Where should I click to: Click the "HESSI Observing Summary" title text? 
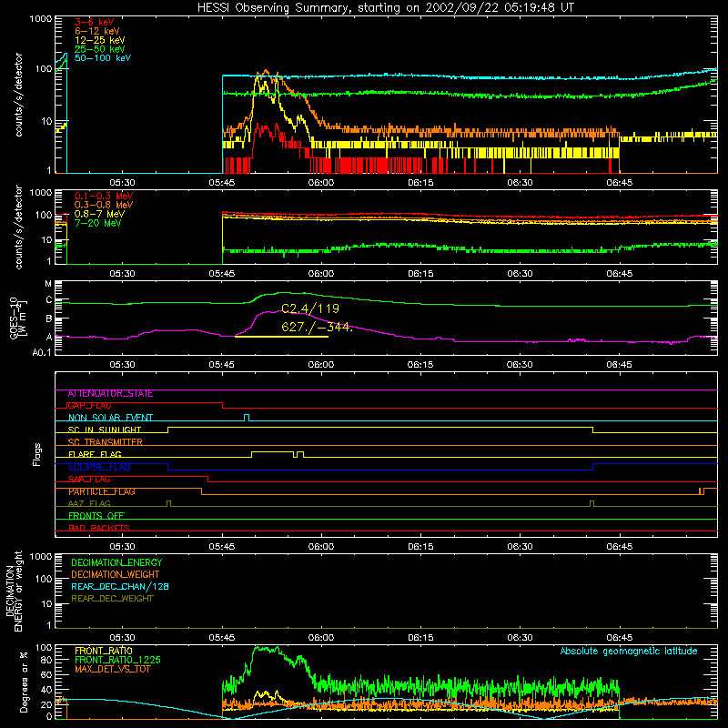(x=273, y=8)
